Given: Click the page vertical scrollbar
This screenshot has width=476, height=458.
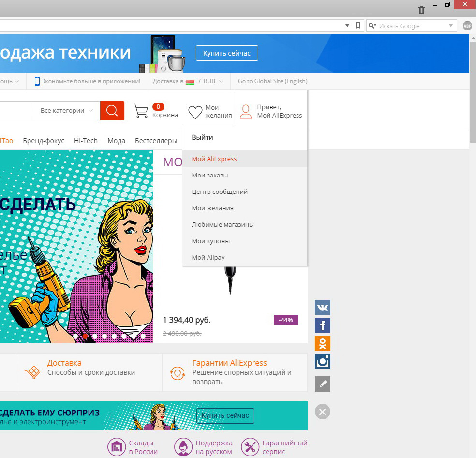Looking at the screenshot, I should click(x=473, y=93).
